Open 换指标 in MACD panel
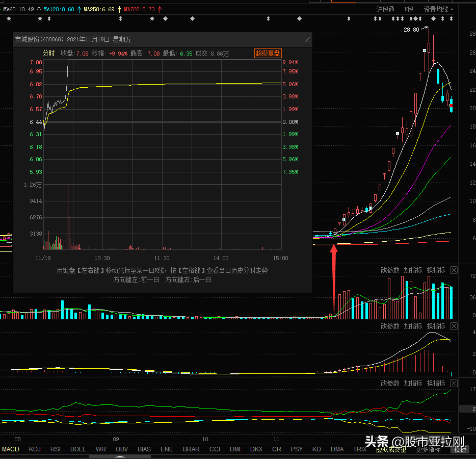 coord(436,326)
